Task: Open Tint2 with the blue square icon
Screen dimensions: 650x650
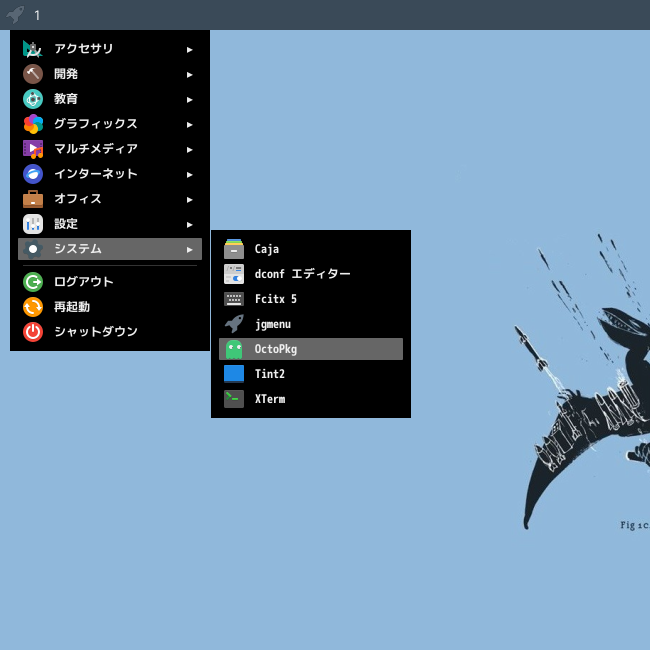Action: click(x=234, y=374)
